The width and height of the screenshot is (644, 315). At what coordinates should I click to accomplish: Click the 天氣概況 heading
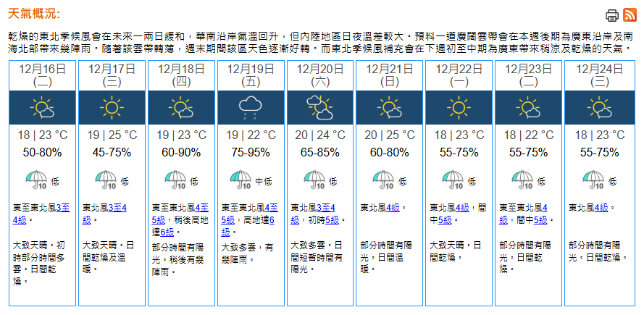pyautogui.click(x=33, y=14)
